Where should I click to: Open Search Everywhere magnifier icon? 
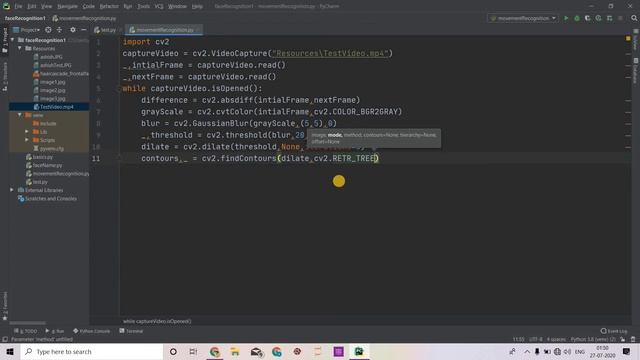634,18
